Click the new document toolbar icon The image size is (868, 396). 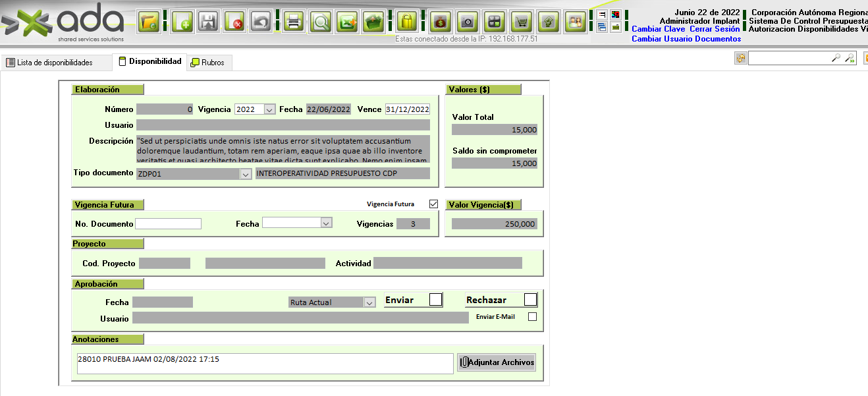182,22
